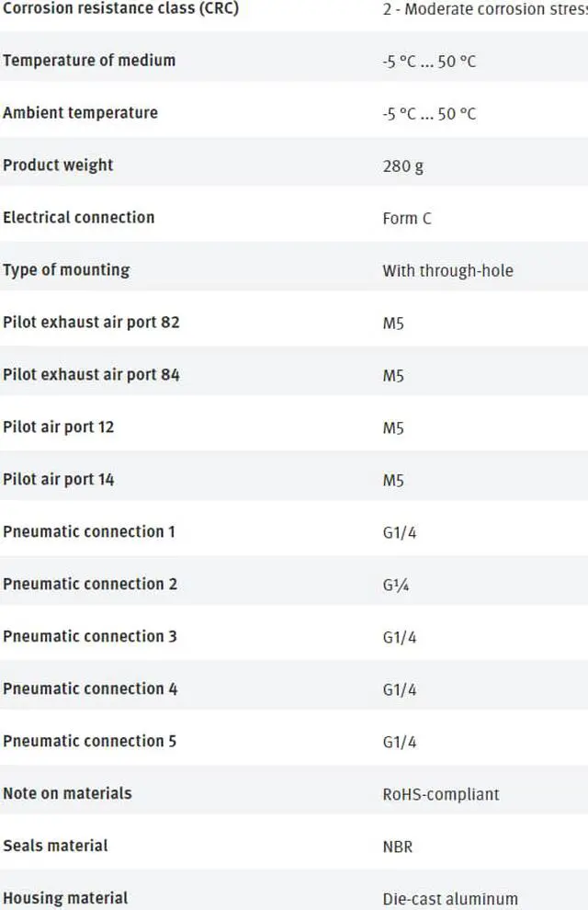Select the Corrosion resistance class (CRC) label

coord(120,8)
